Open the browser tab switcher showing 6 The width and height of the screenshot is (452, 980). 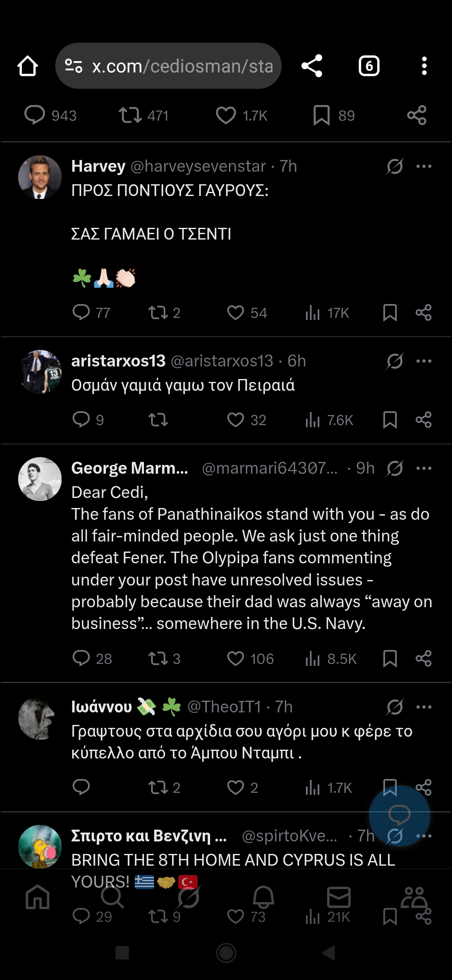(x=369, y=66)
